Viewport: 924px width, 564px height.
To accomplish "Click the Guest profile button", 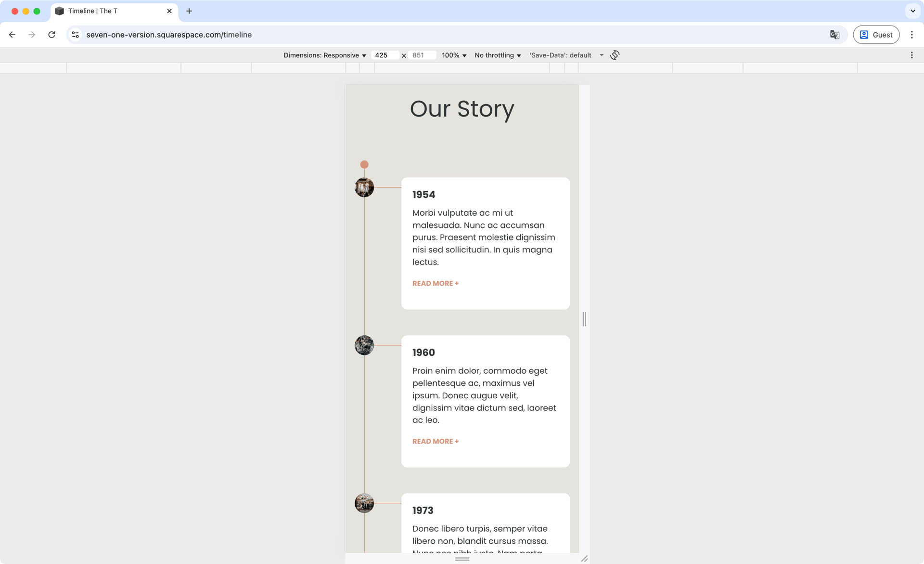I will point(876,35).
